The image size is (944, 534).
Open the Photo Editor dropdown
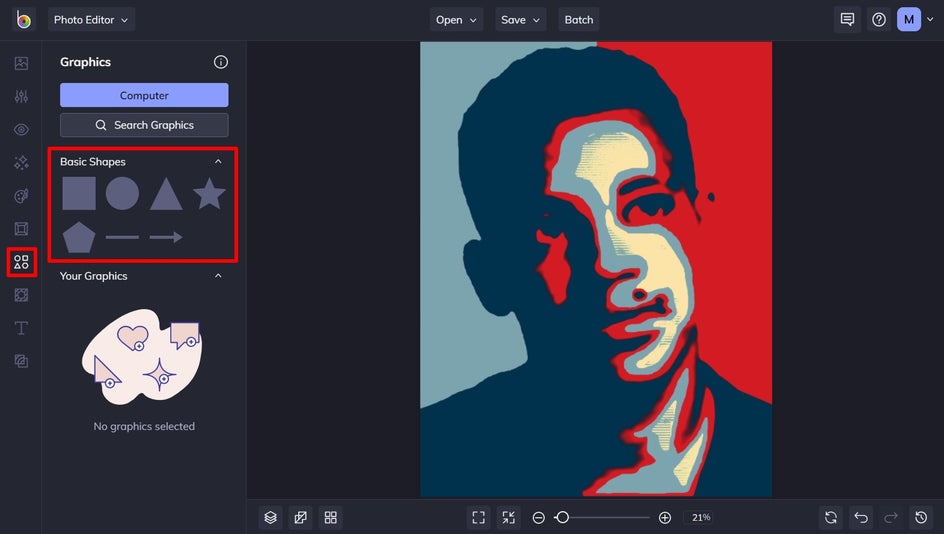(x=91, y=20)
